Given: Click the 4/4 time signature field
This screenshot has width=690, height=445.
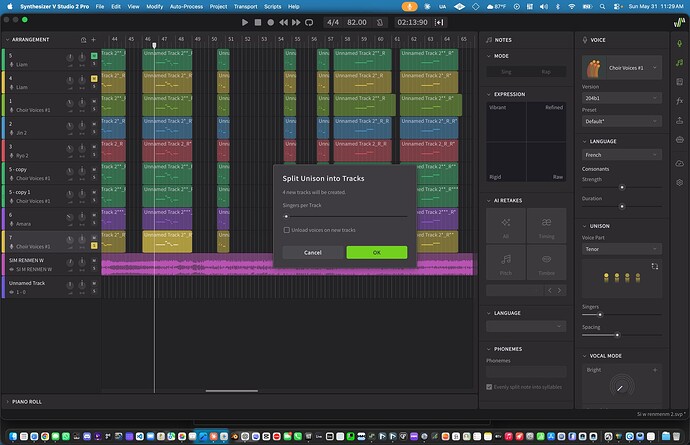Looking at the screenshot, I should click(333, 22).
